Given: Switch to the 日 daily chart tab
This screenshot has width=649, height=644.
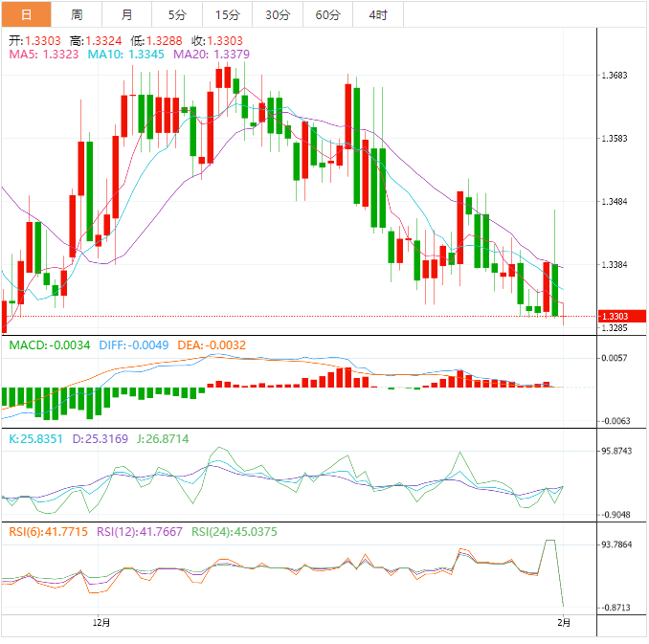Looking at the screenshot, I should click(26, 14).
